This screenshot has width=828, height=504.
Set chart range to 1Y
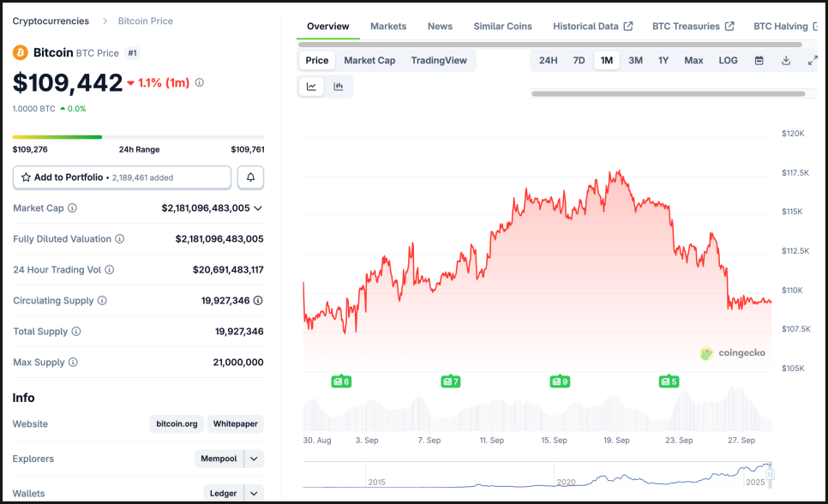tap(663, 60)
